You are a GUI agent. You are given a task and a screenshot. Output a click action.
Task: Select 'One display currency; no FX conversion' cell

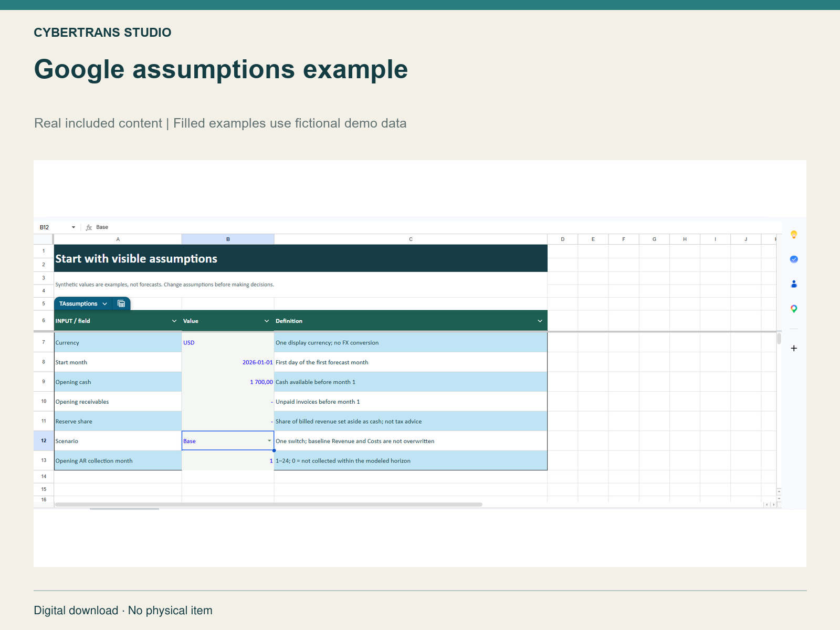411,342
